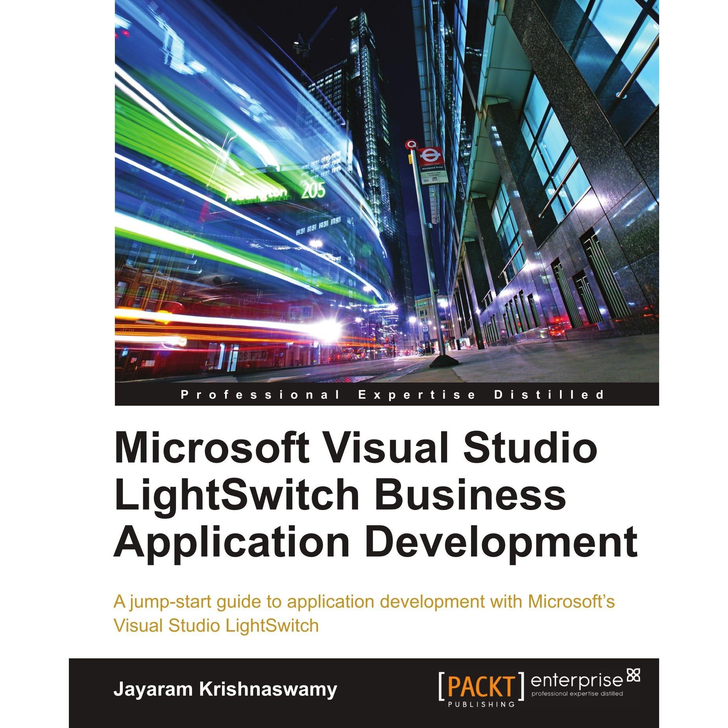Click the "Professional Expertise Distilled" banner text
Image resolution: width=728 pixels, height=728 pixels.
point(392,394)
